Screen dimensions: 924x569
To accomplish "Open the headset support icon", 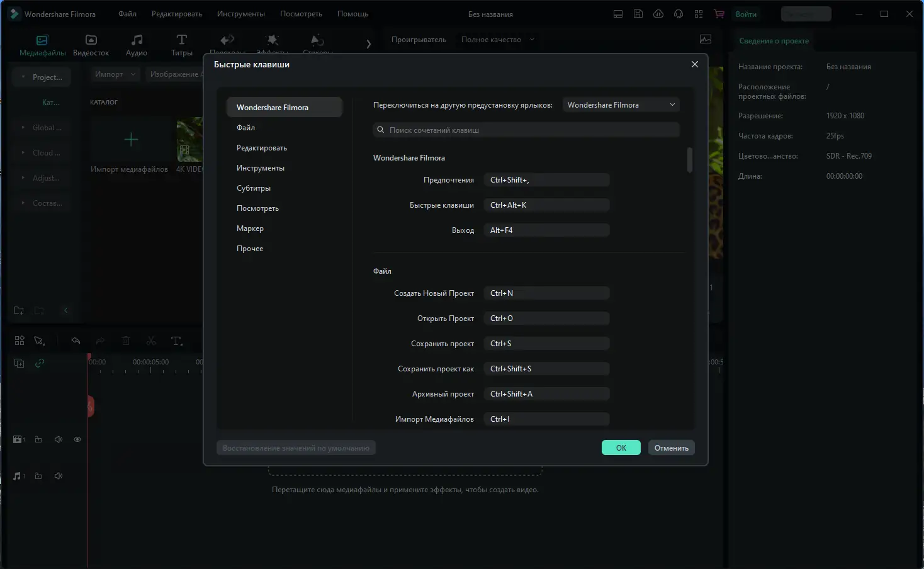I will pyautogui.click(x=679, y=14).
